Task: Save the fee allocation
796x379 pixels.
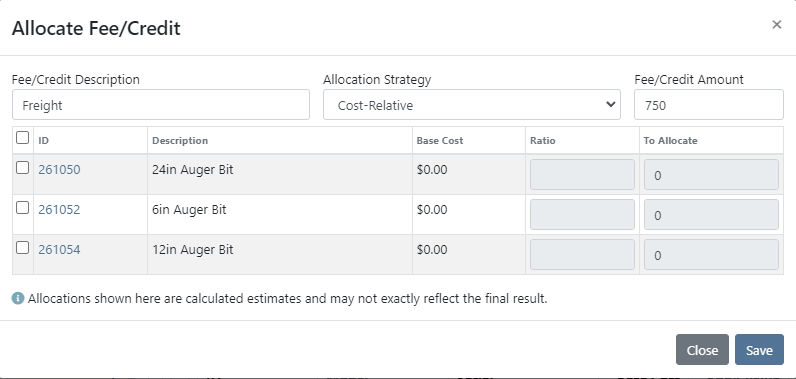Action: 759,350
